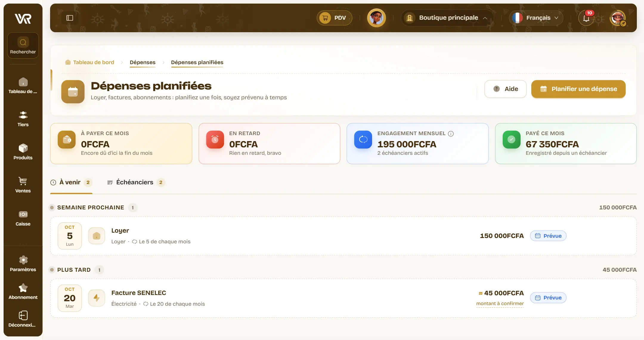Click montant à confirmer link
Viewport: 644px width, 340px height.
500,304
